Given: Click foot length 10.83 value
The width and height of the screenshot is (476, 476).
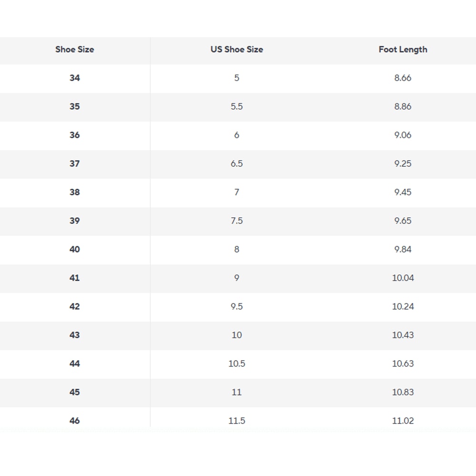Looking at the screenshot, I should click(403, 392).
